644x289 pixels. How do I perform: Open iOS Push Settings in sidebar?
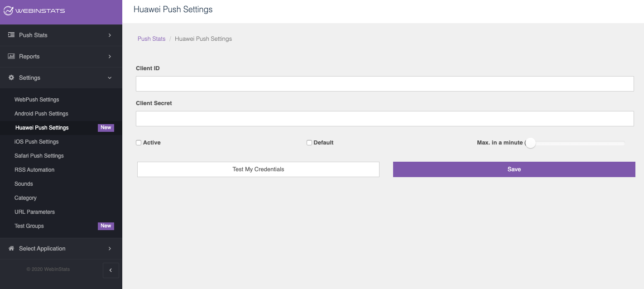tap(36, 142)
